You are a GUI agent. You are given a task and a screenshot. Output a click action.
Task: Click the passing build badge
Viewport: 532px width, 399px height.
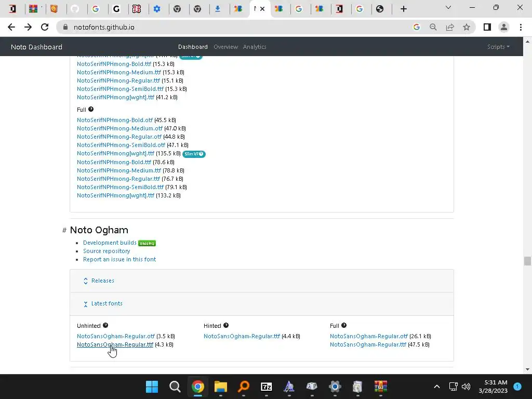tap(147, 243)
